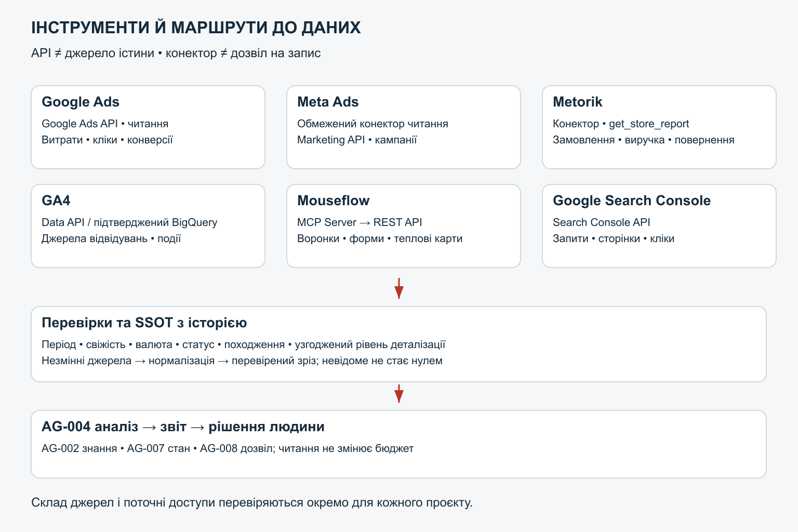
Task: Select the subtitle "API ≠ джерело істини" line
Action: 176,53
